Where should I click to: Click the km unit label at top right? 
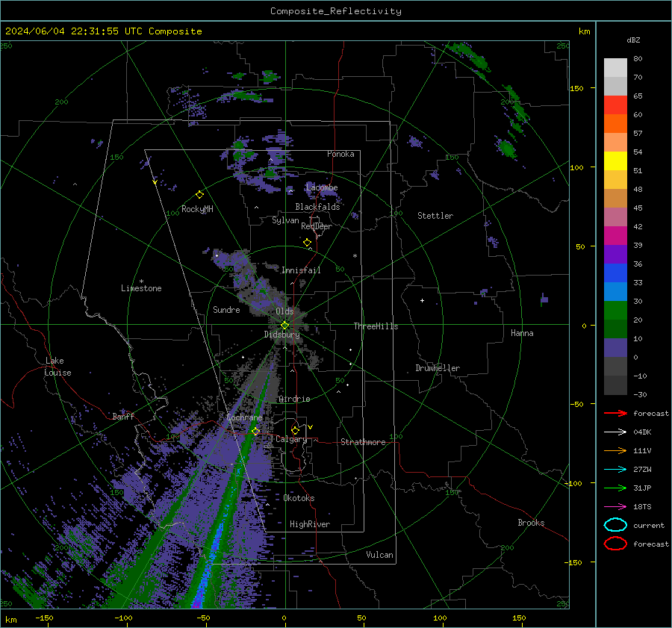[584, 31]
